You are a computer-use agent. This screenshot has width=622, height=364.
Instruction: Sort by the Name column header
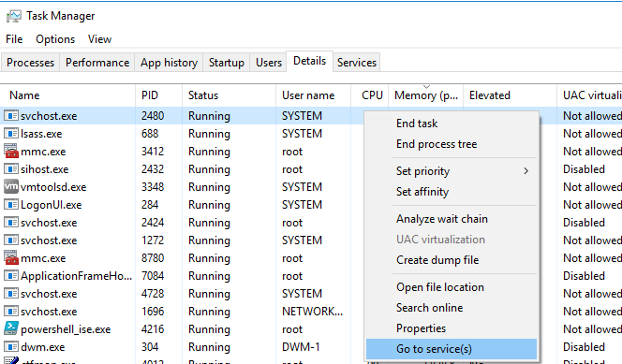67,95
